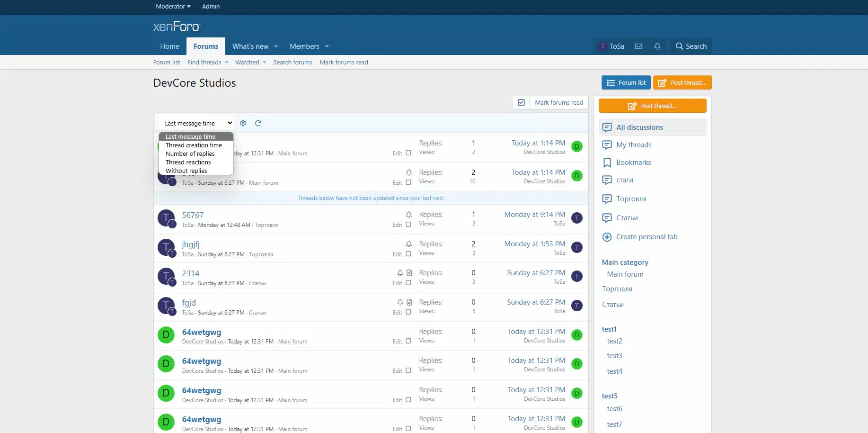
Task: Open the Search forums link
Action: [x=292, y=63]
